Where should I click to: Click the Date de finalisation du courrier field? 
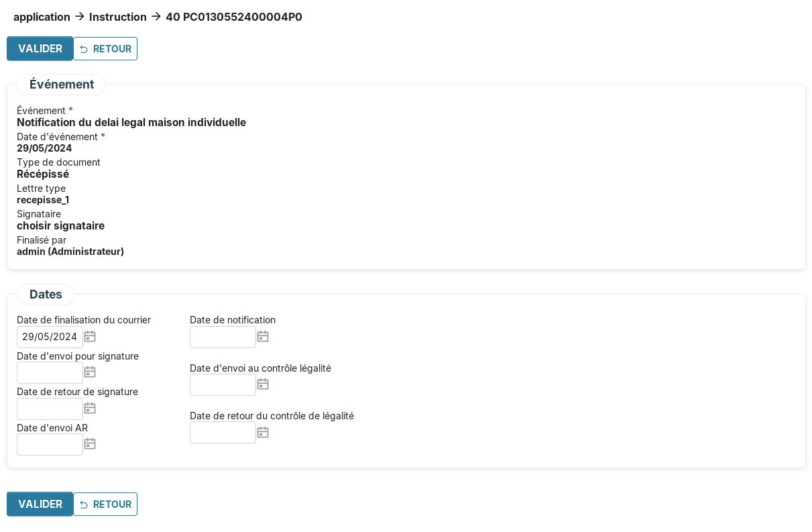click(50, 337)
